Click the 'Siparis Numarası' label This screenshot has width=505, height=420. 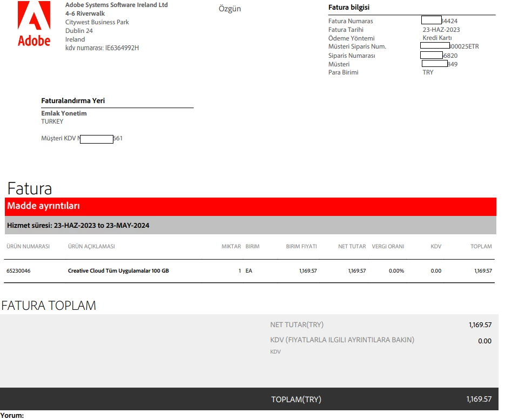[352, 56]
